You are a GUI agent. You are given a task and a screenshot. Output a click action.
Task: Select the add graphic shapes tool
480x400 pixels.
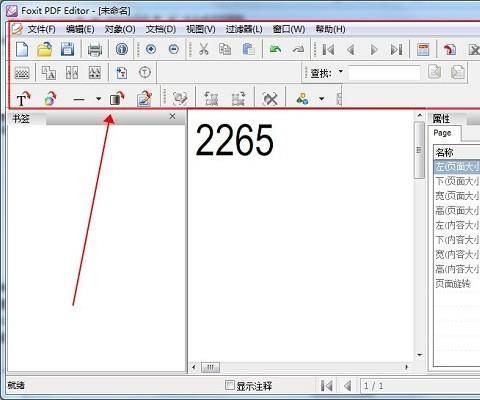(50, 99)
